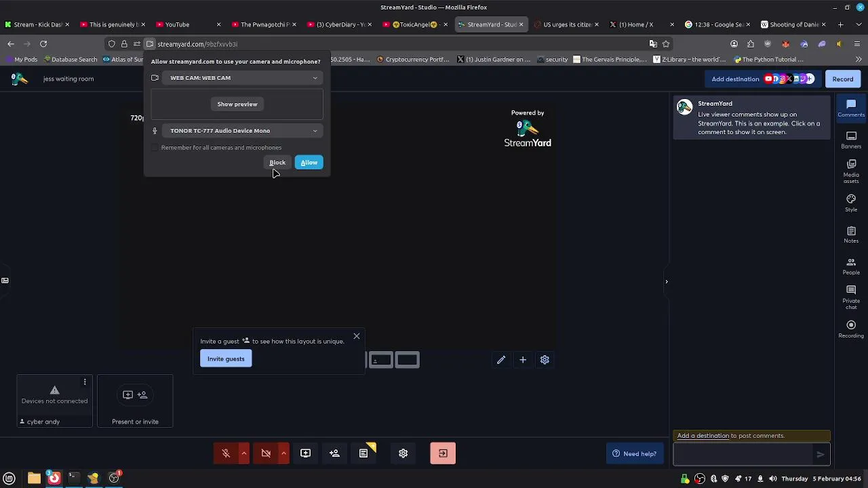The height and width of the screenshot is (488, 868).
Task: Allow camera and microphone access
Action: coord(309,163)
